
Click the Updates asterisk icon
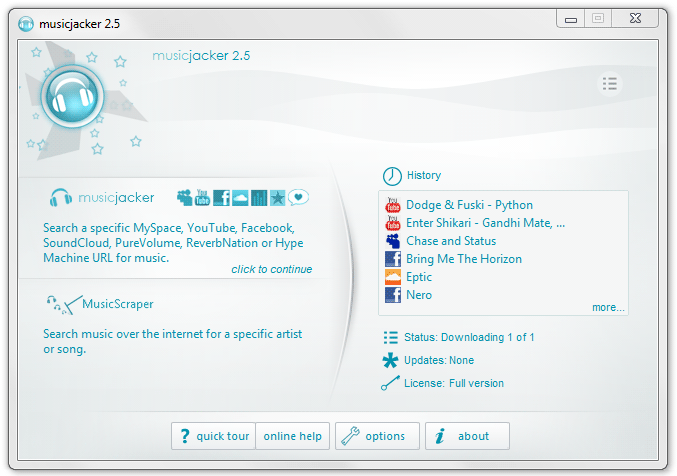390,360
